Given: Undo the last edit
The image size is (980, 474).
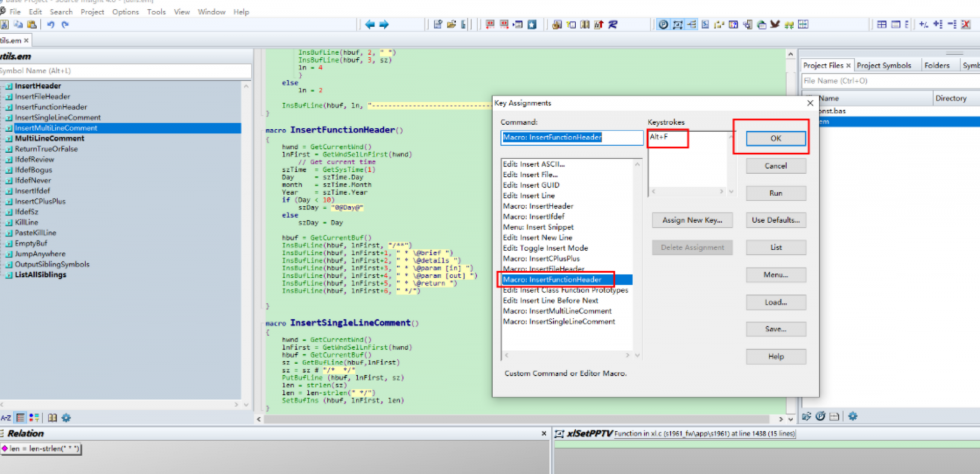Looking at the screenshot, I should pos(51,25).
